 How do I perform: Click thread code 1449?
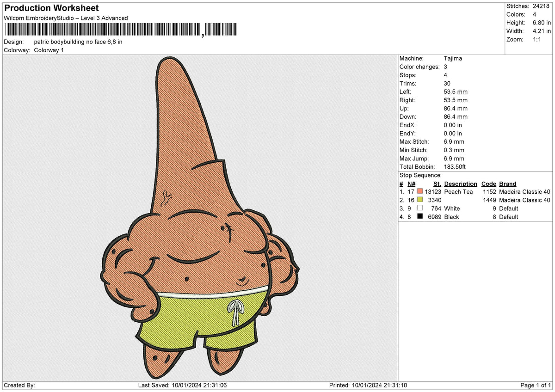pos(489,200)
